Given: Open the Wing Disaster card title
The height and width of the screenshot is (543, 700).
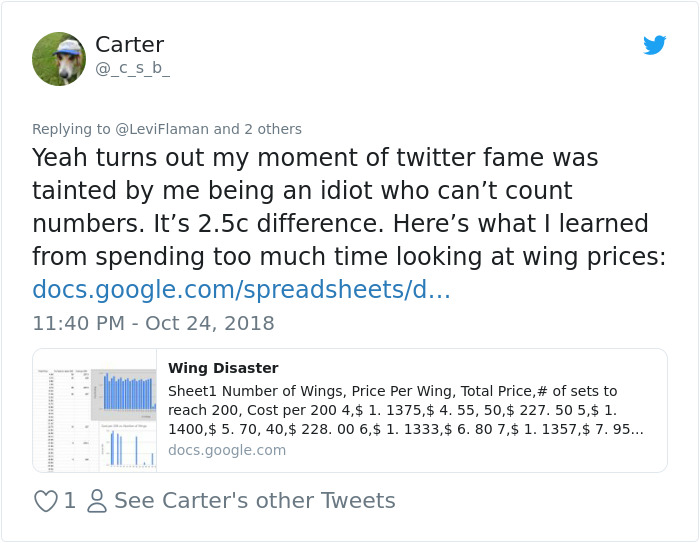Looking at the screenshot, I should [223, 368].
